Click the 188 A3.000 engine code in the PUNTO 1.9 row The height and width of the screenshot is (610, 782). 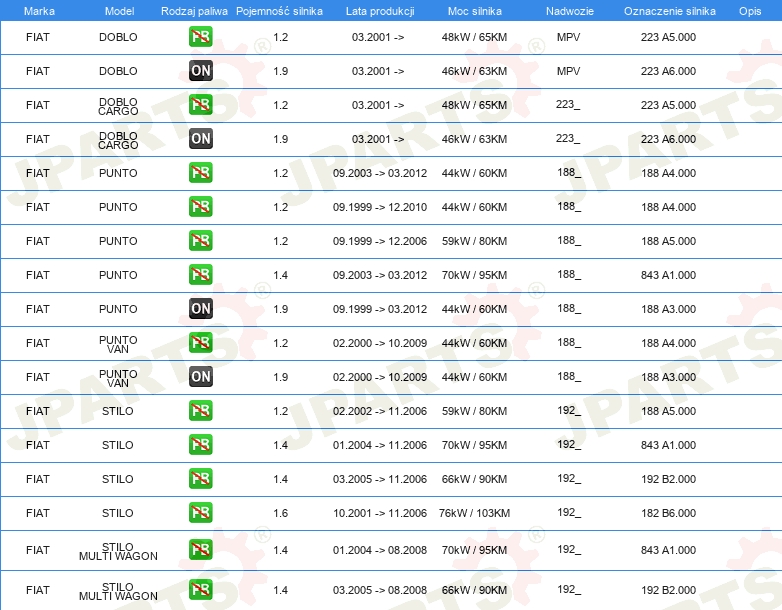(668, 309)
